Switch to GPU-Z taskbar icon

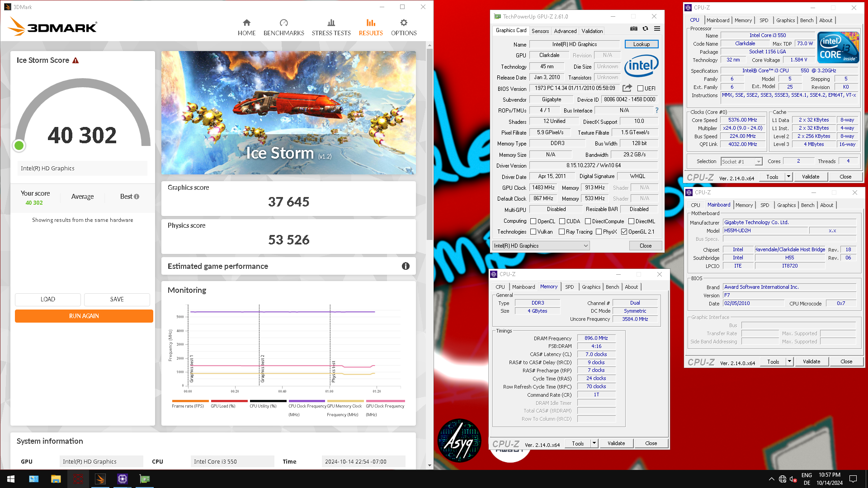pyautogui.click(x=145, y=479)
